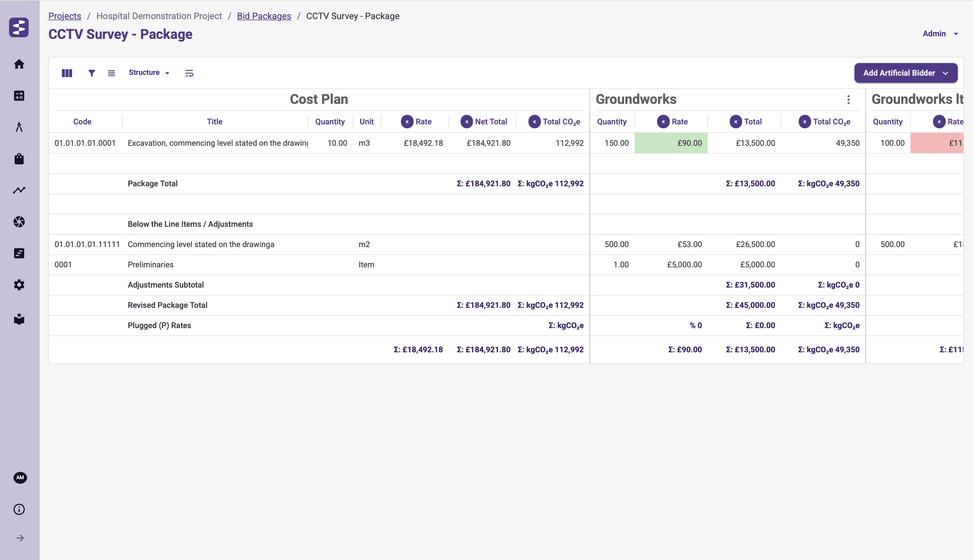
Task: Click the calculator icon in sidebar
Action: pos(19,96)
